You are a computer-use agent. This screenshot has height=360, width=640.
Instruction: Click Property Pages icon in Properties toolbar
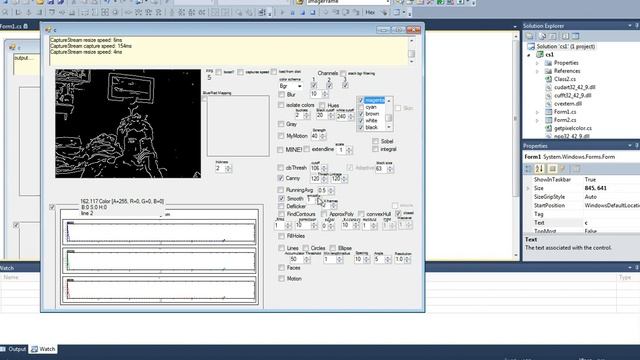point(576,169)
